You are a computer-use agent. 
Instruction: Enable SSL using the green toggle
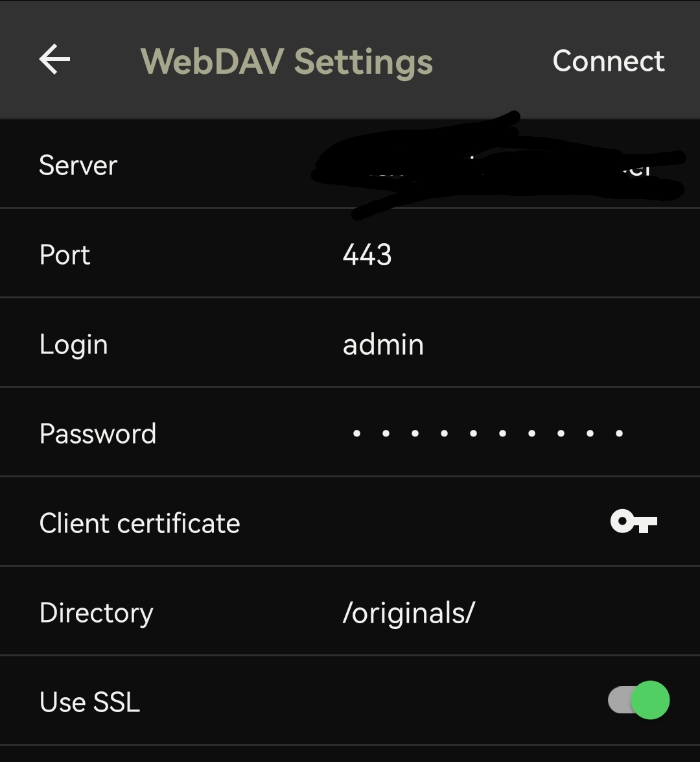(x=638, y=701)
